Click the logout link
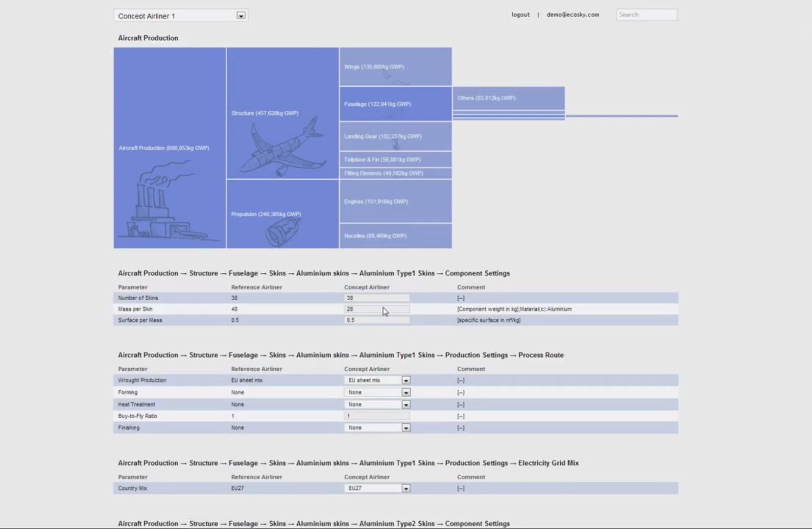The image size is (812, 529). coord(520,15)
